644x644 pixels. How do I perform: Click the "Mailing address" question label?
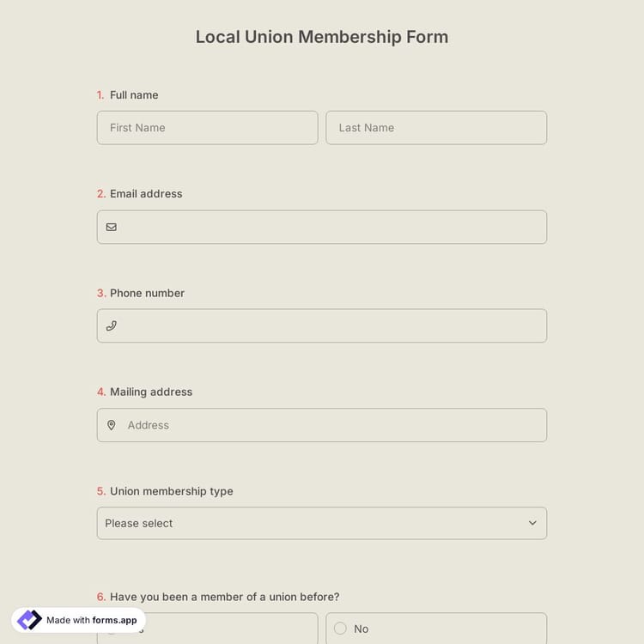[x=151, y=392]
